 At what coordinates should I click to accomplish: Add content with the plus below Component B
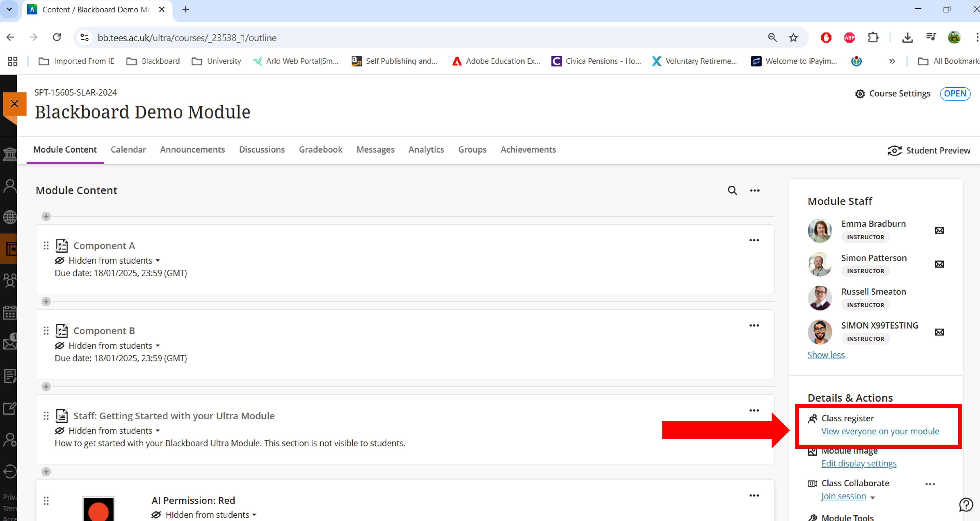46,387
